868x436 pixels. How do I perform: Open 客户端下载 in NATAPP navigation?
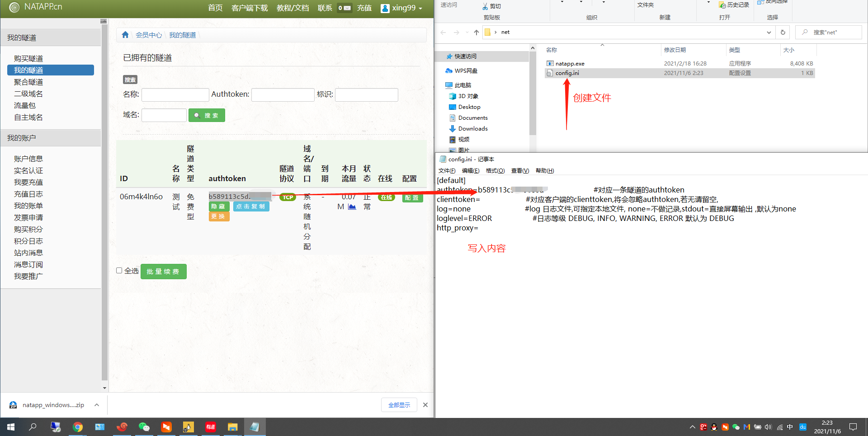coord(250,8)
